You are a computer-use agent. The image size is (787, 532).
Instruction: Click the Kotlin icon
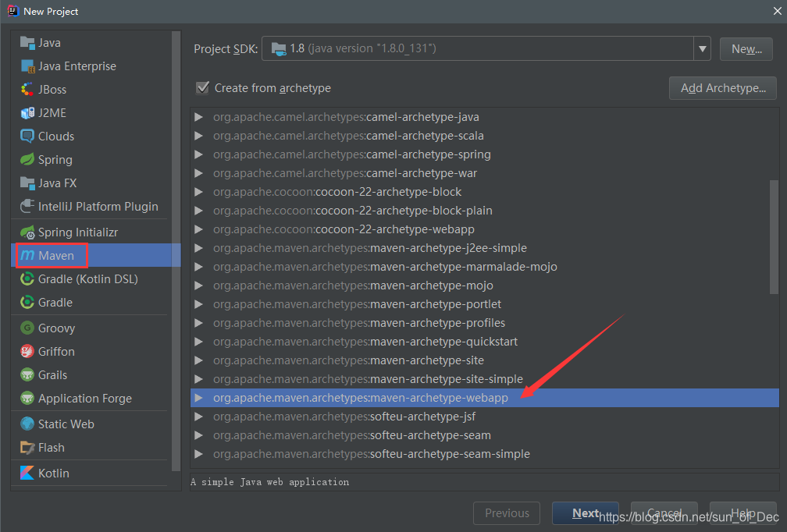click(27, 473)
